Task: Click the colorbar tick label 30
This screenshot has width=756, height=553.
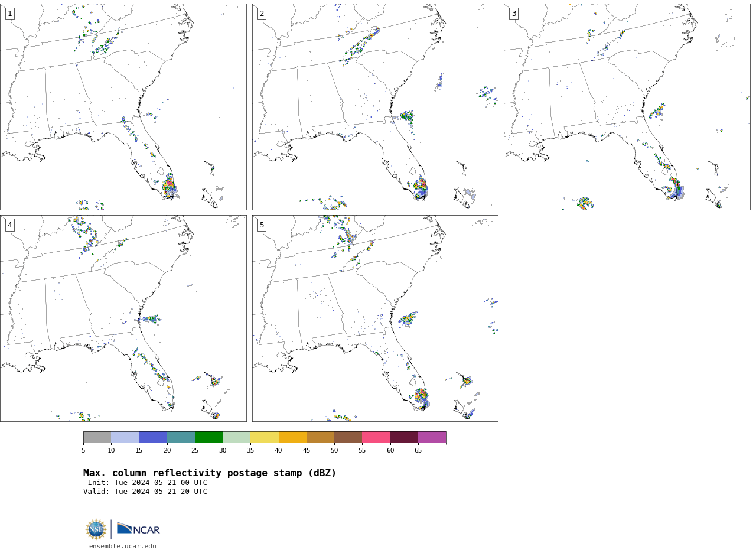Action: 223,451
